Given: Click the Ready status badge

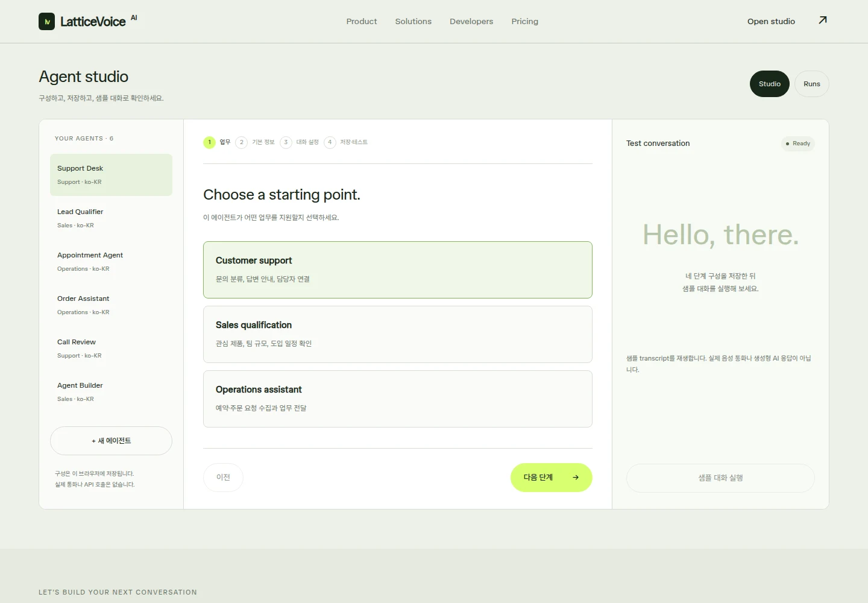Looking at the screenshot, I should (798, 144).
